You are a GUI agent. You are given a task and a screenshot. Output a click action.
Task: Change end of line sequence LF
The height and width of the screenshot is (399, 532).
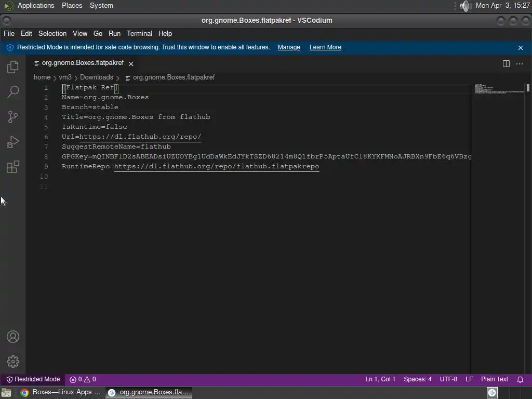point(469,379)
